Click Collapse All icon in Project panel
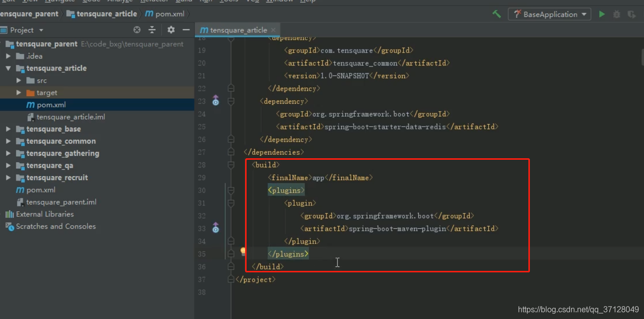Viewport: 644px width, 319px height. point(152,30)
